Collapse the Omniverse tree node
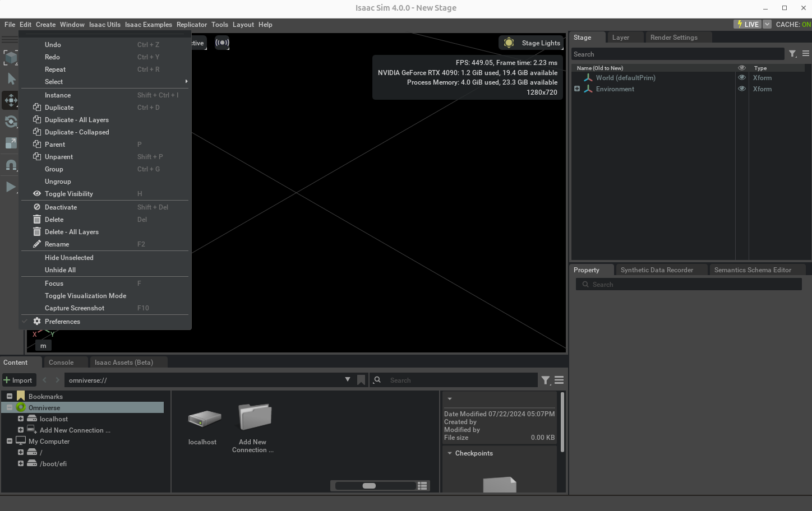Image resolution: width=812 pixels, height=511 pixels. click(x=10, y=407)
